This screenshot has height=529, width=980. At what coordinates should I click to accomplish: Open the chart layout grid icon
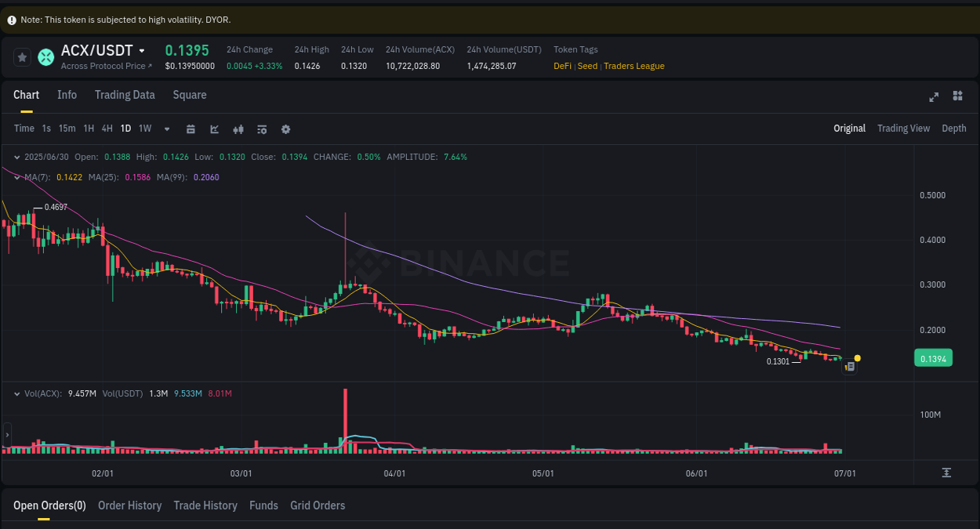tap(957, 96)
